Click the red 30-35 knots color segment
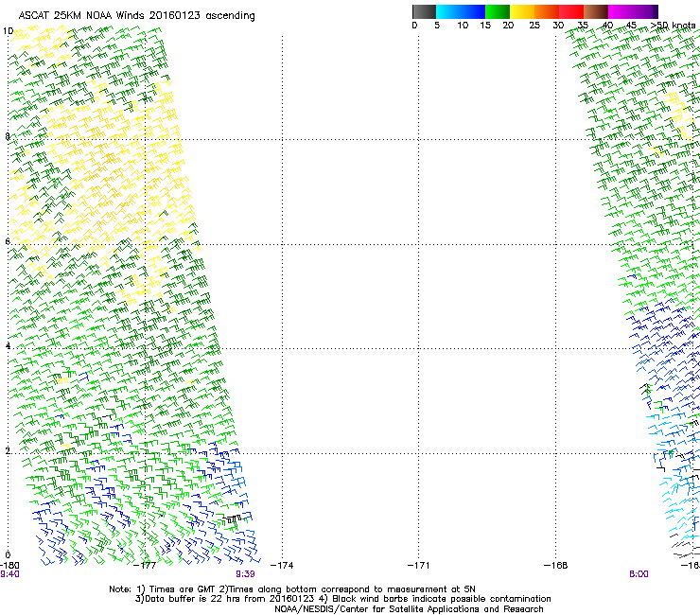Image resolution: width=700 pixels, height=615 pixels. [x=571, y=11]
